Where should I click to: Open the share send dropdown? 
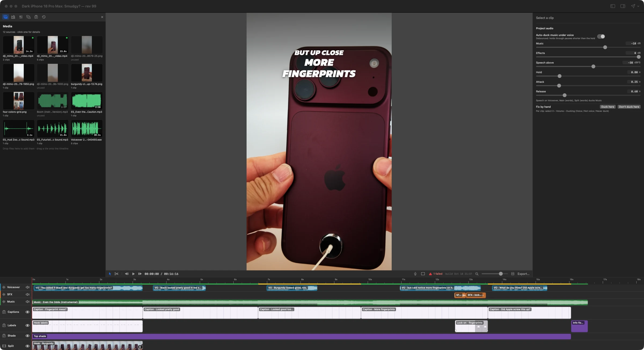[x=635, y=6]
